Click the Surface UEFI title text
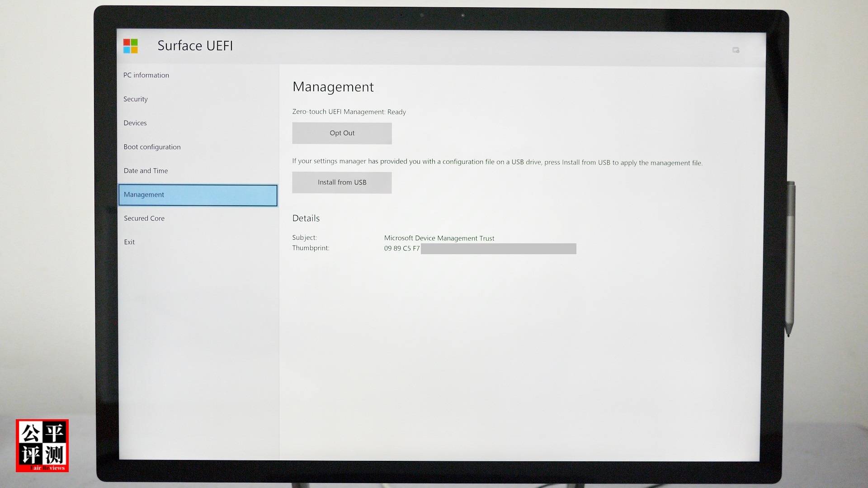Image resolution: width=868 pixels, height=488 pixels. coord(195,46)
